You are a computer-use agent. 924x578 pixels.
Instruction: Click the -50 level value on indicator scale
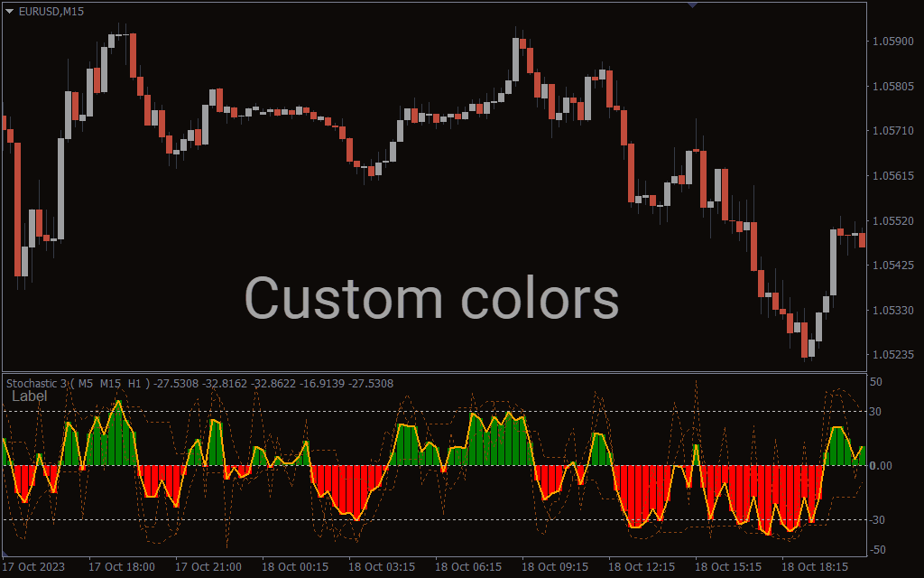(875, 549)
